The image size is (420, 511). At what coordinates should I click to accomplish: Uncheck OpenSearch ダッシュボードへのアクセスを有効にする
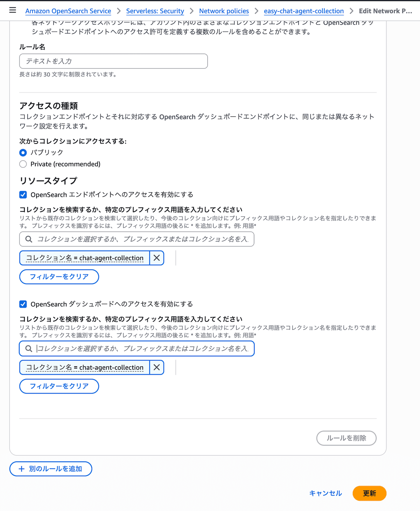[x=23, y=304]
